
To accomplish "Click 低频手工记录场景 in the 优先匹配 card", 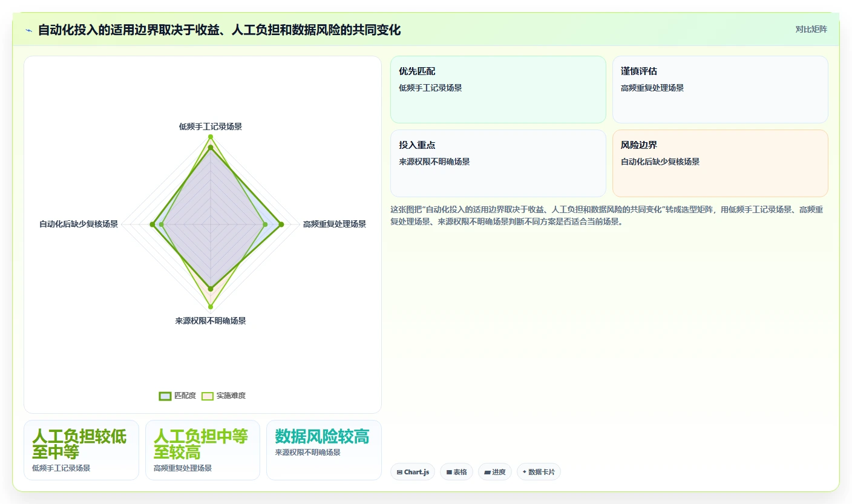I will pos(430,88).
